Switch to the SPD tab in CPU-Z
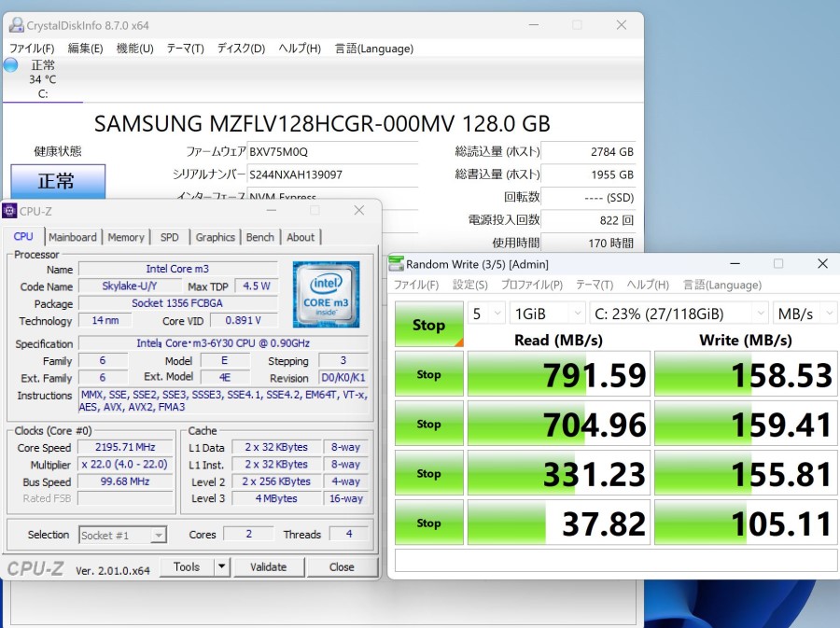The width and height of the screenshot is (840, 628). [169, 237]
